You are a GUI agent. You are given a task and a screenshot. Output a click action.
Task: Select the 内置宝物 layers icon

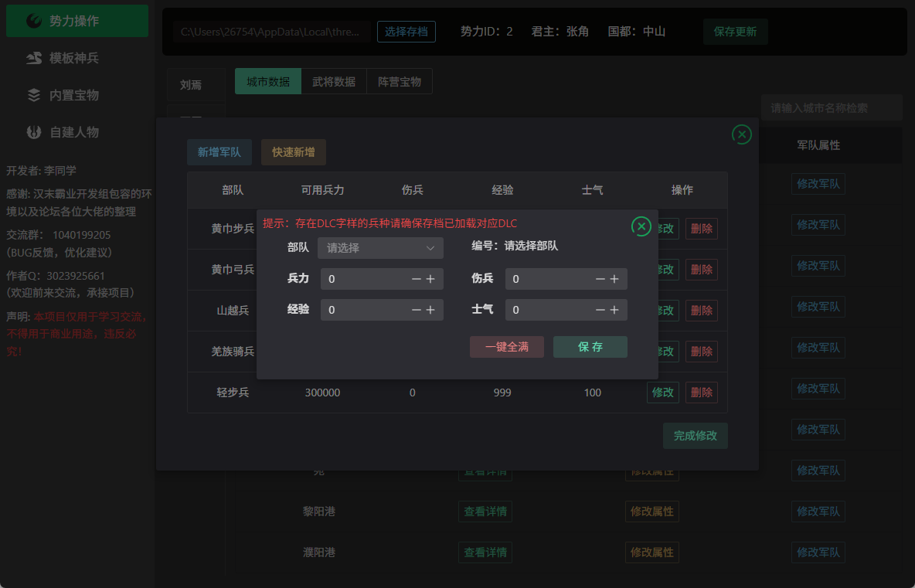pos(34,95)
